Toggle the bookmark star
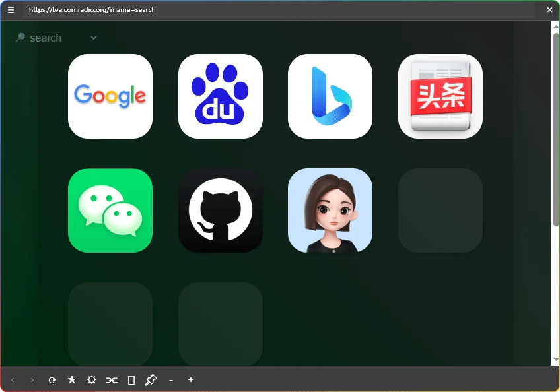 tap(72, 379)
